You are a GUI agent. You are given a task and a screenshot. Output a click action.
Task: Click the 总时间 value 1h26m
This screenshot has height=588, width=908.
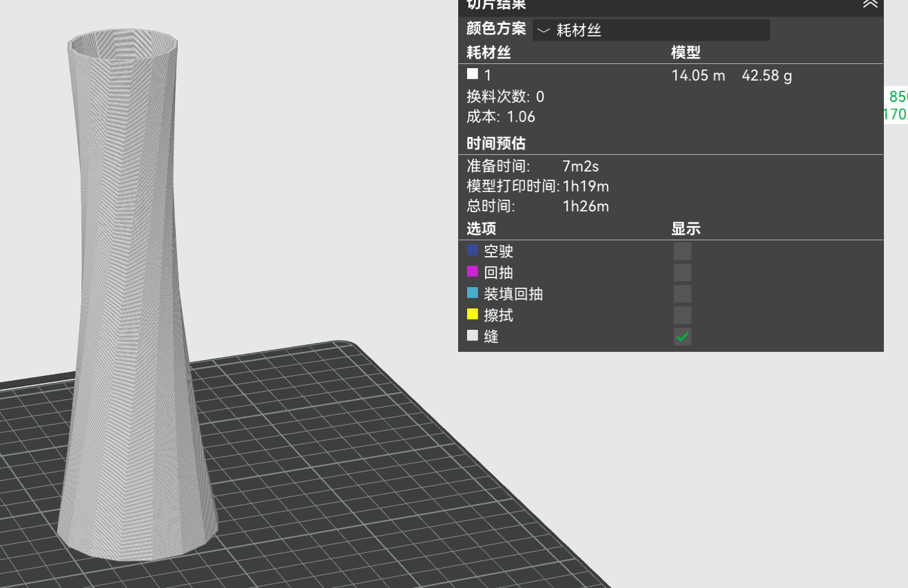point(586,207)
